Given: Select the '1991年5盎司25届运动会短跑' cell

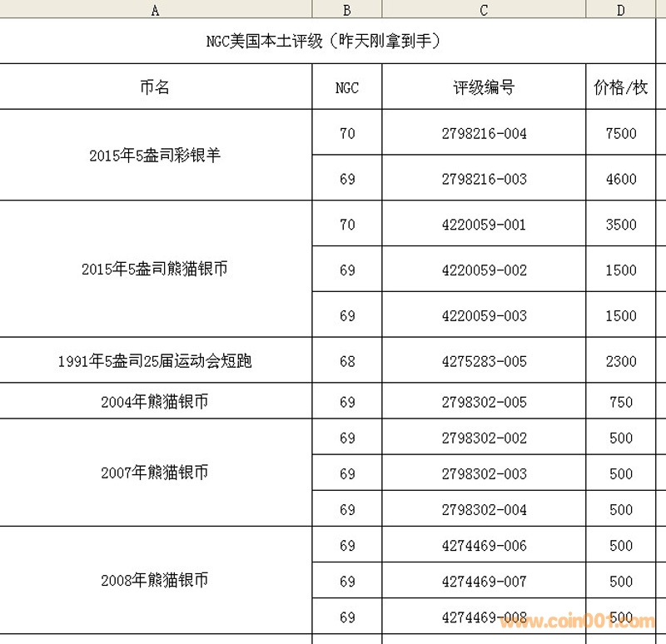Looking at the screenshot, I should pos(156,361).
